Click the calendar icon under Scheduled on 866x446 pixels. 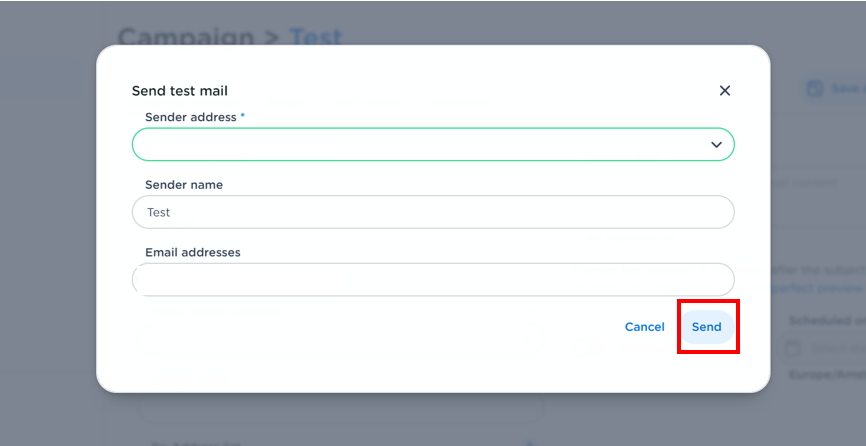pos(792,348)
